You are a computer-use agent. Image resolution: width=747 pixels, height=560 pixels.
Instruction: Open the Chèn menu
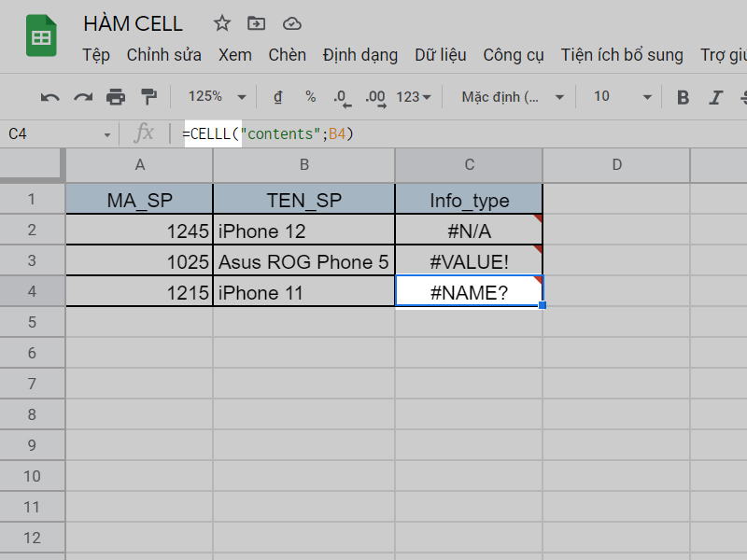[287, 55]
